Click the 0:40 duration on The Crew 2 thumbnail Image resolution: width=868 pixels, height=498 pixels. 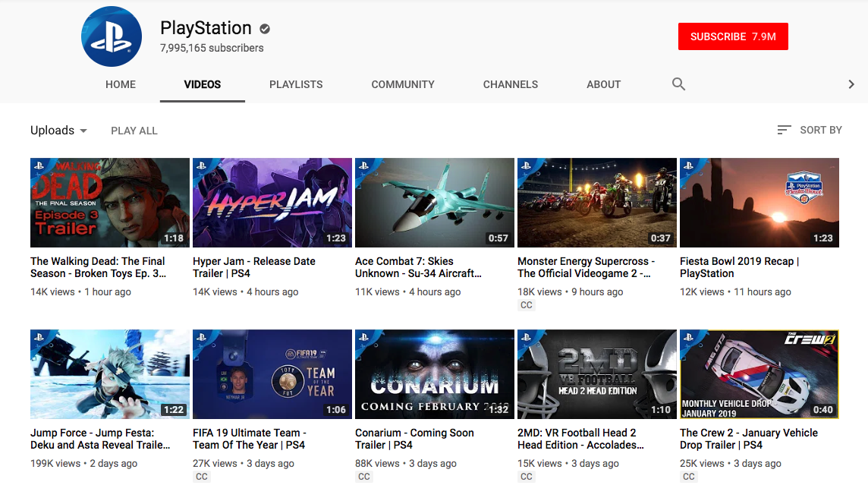(823, 410)
